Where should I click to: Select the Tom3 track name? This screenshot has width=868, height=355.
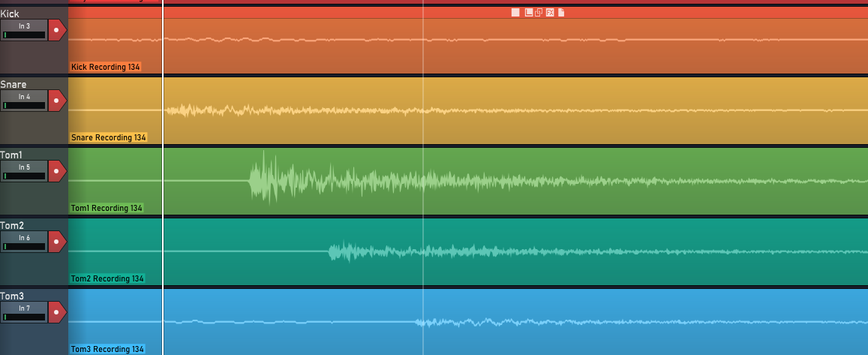tap(11, 296)
